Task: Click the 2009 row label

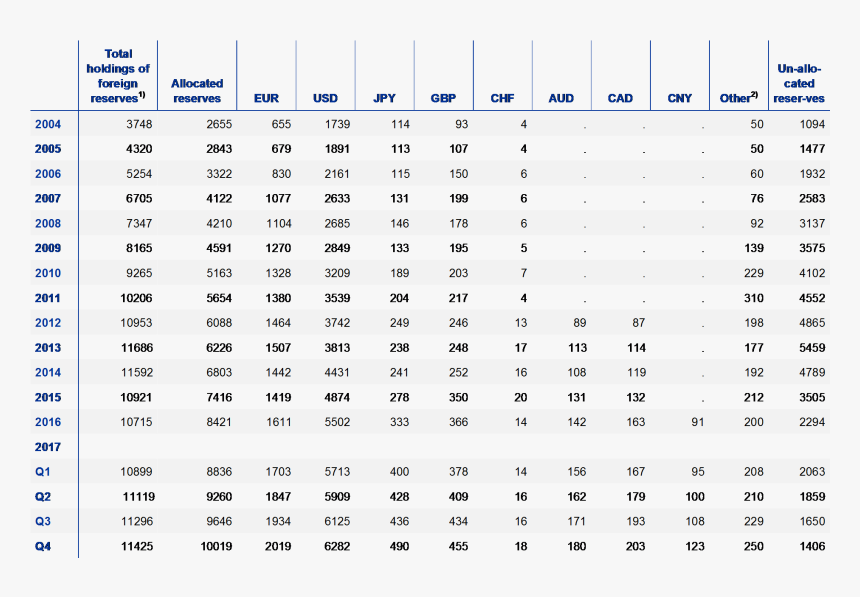Action: (x=48, y=248)
